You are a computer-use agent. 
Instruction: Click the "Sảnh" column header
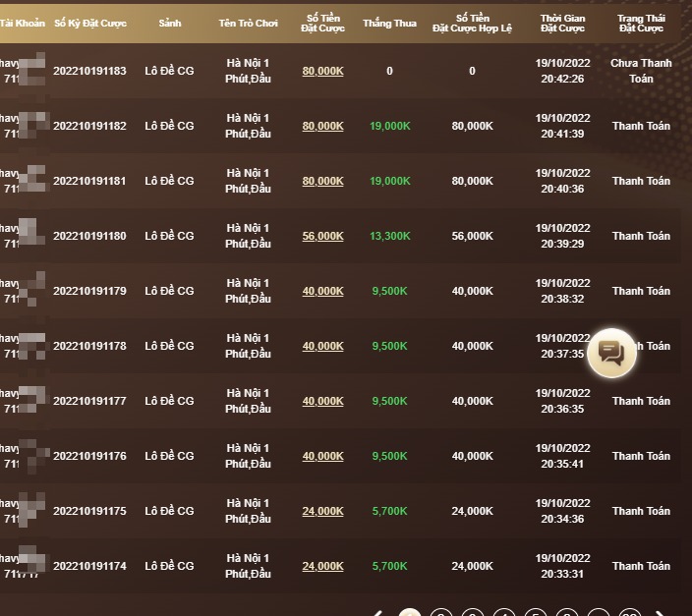pyautogui.click(x=169, y=23)
